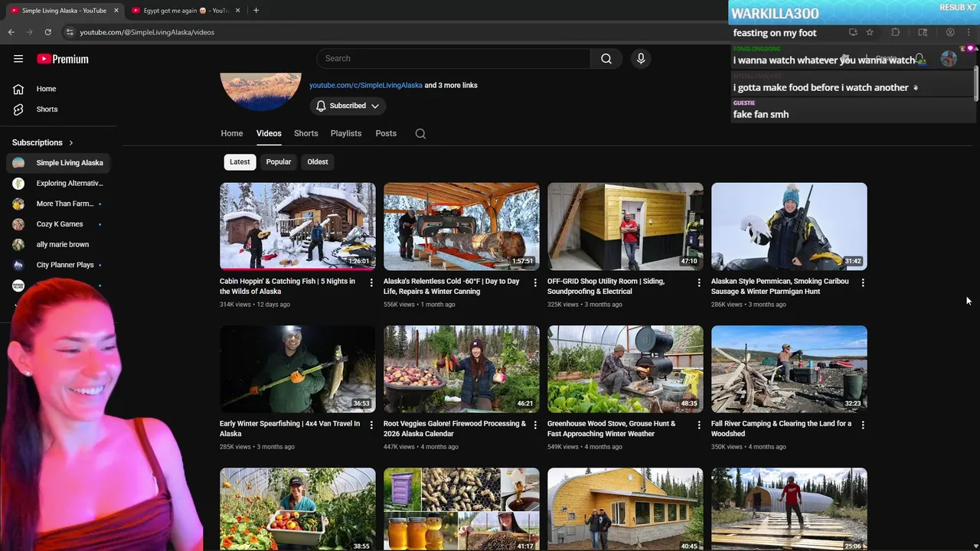Open options menu for Early Winter Spearfishing video
Viewport: 980px width, 551px height.
[371, 425]
